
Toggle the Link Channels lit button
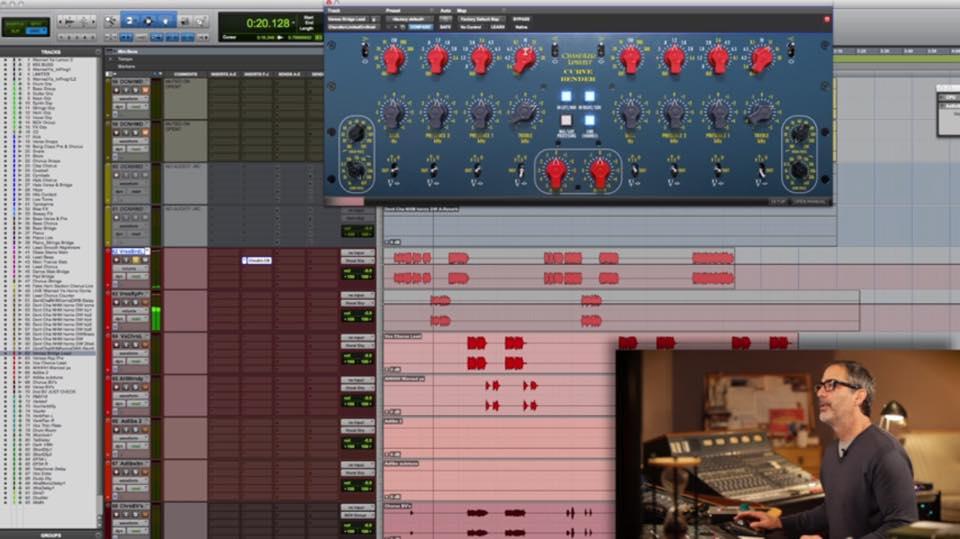(x=589, y=121)
